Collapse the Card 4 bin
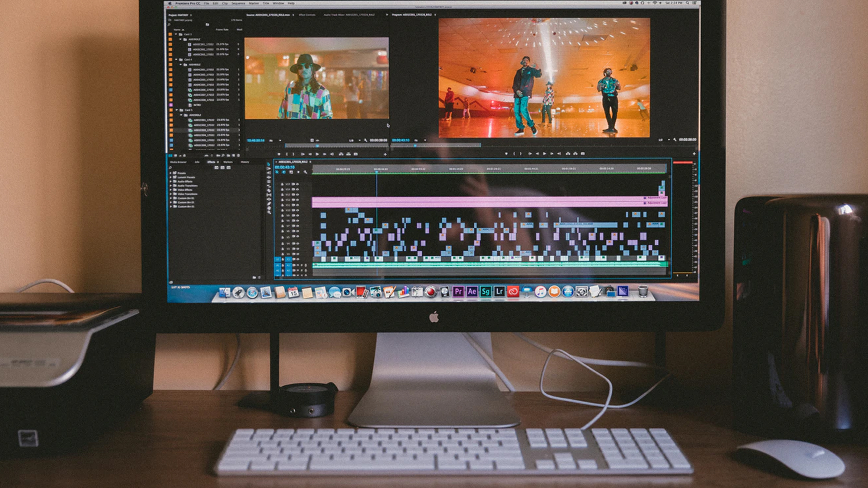The image size is (868, 488). point(176,60)
